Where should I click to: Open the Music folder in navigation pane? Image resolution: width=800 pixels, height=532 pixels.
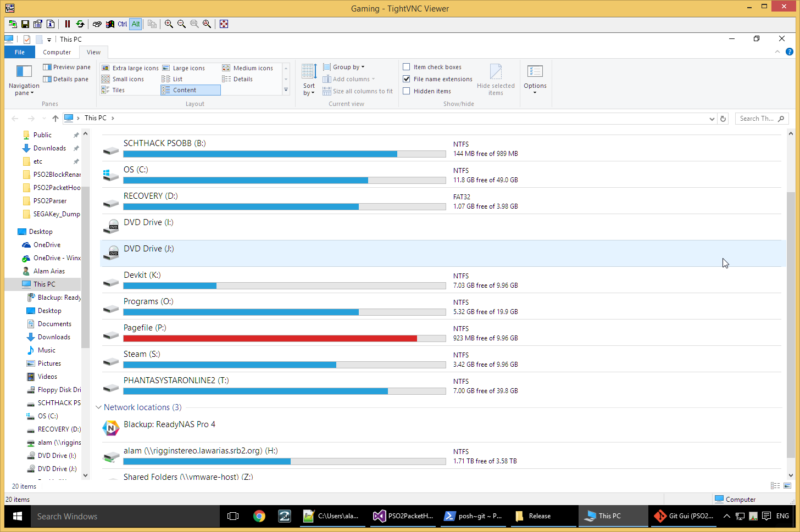coord(47,350)
